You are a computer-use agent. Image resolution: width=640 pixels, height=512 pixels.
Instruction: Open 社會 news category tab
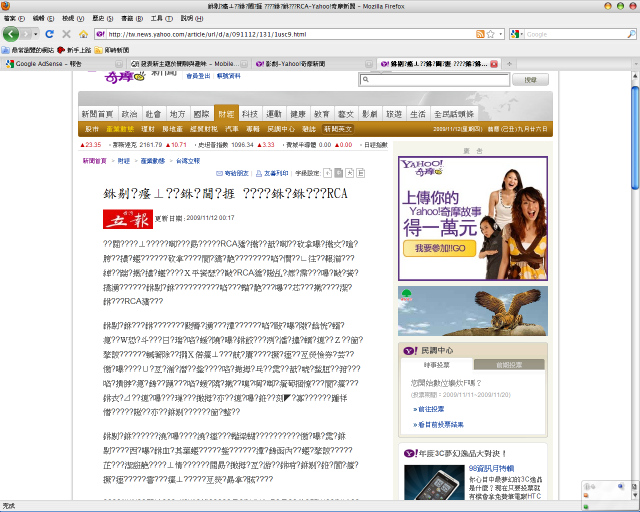coord(153,114)
